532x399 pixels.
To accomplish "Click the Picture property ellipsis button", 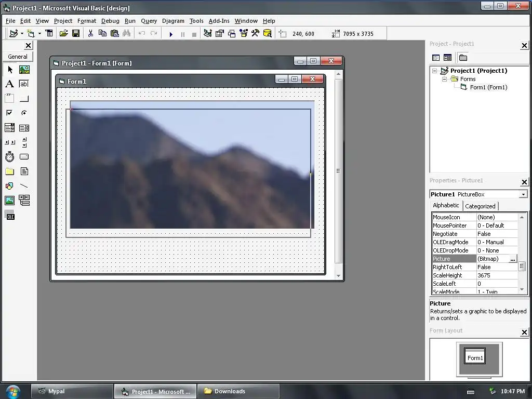I will pyautogui.click(x=512, y=259).
